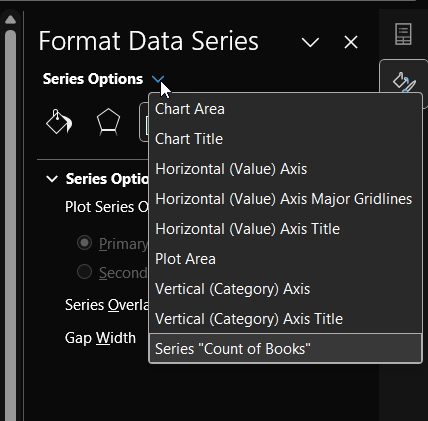Click the sidebar paint format icon

pos(404,82)
